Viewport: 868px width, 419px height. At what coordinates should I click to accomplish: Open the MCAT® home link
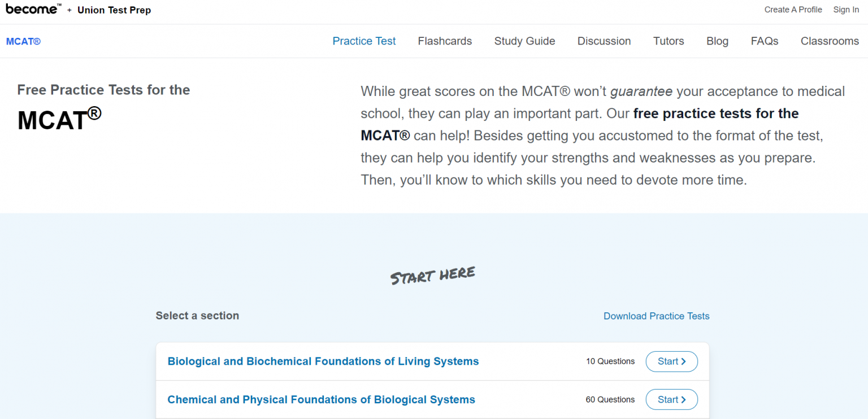[23, 41]
